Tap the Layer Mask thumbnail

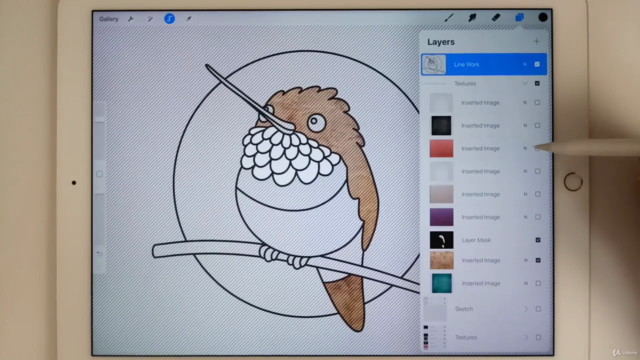441,240
